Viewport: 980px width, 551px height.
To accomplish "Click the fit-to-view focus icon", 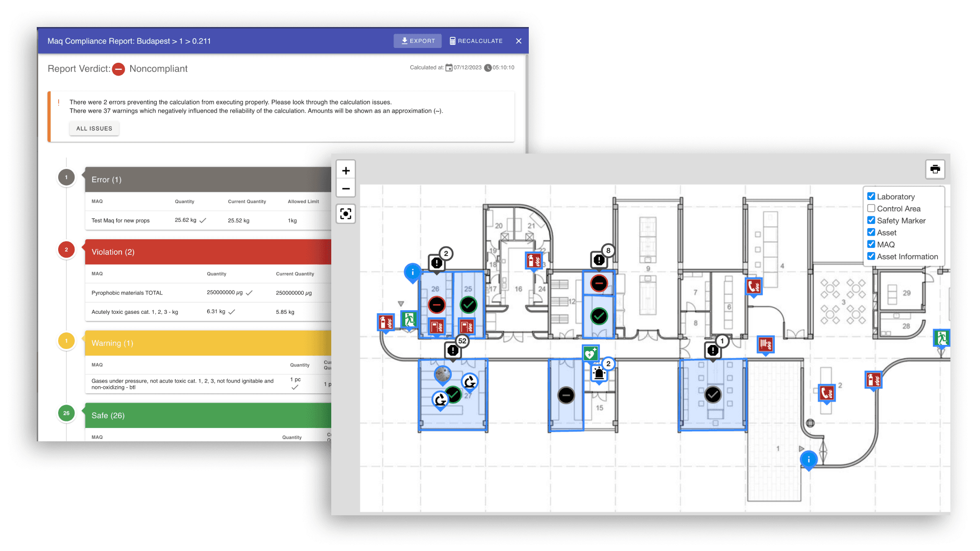I will [346, 214].
